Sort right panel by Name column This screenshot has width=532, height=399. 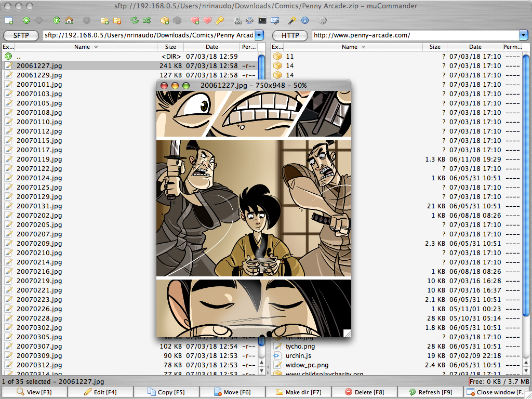coord(353,47)
